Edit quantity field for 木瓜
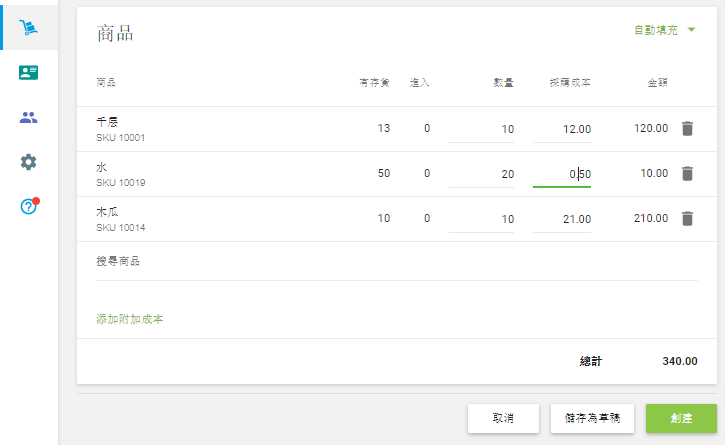This screenshot has width=725, height=445. click(x=482, y=219)
